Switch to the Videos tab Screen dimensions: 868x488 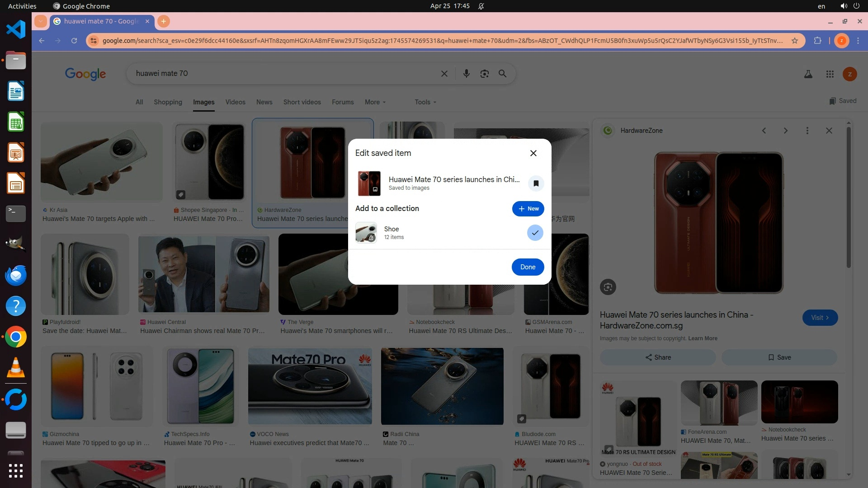coord(235,102)
